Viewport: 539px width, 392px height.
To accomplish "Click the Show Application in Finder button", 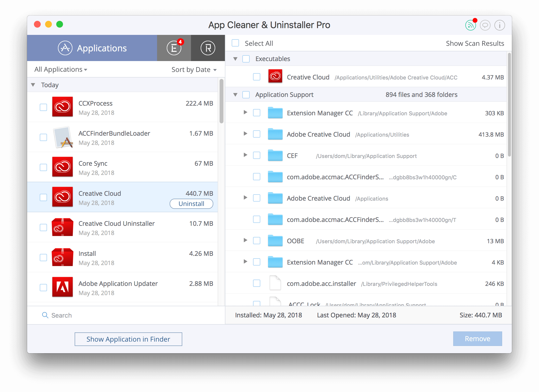I will point(128,339).
